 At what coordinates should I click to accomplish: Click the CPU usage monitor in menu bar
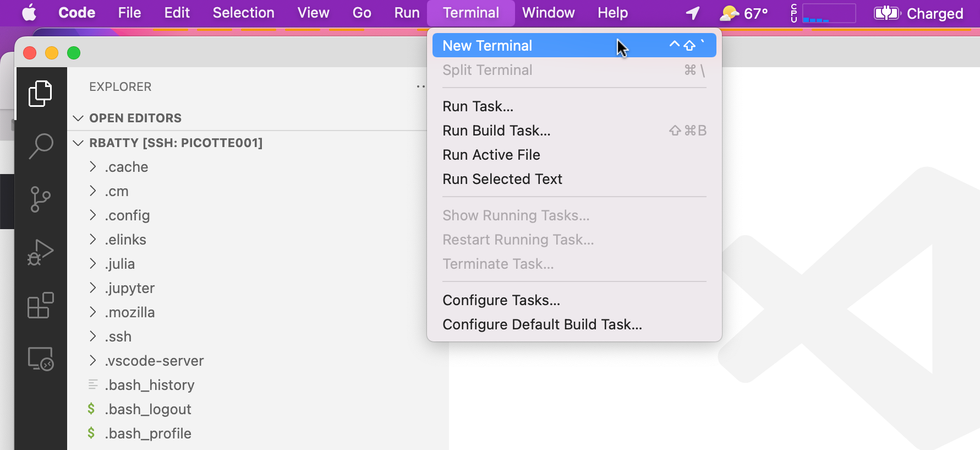[x=823, y=13]
